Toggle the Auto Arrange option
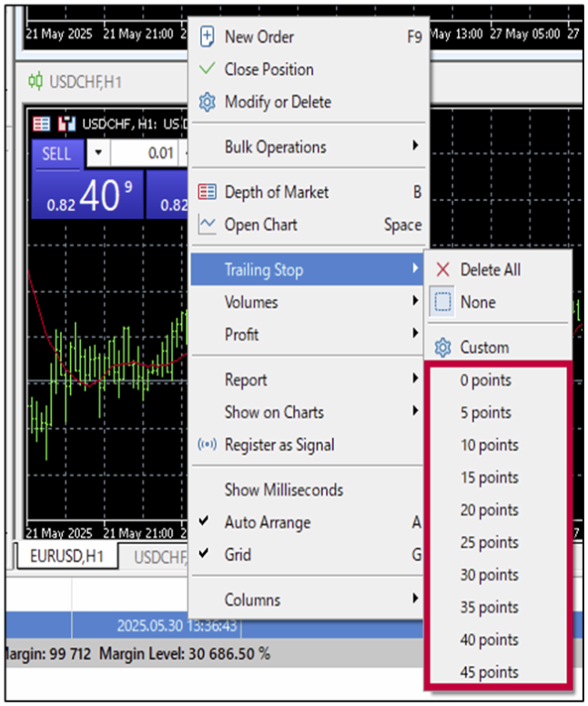588x706 pixels. 268,522
